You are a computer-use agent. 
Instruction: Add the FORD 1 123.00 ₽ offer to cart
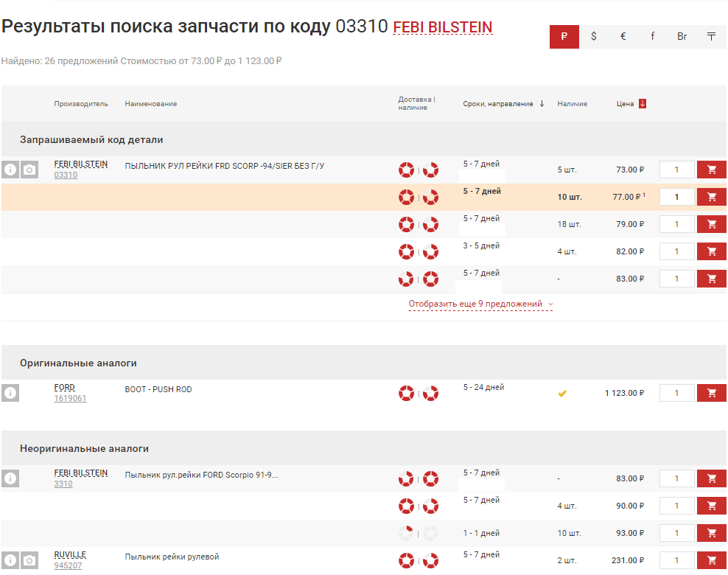[711, 393]
